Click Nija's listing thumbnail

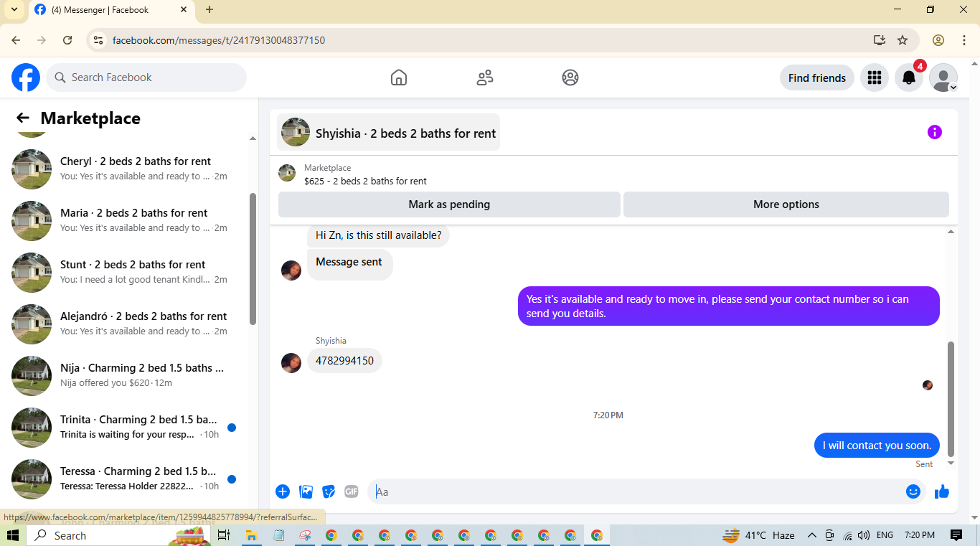point(32,376)
